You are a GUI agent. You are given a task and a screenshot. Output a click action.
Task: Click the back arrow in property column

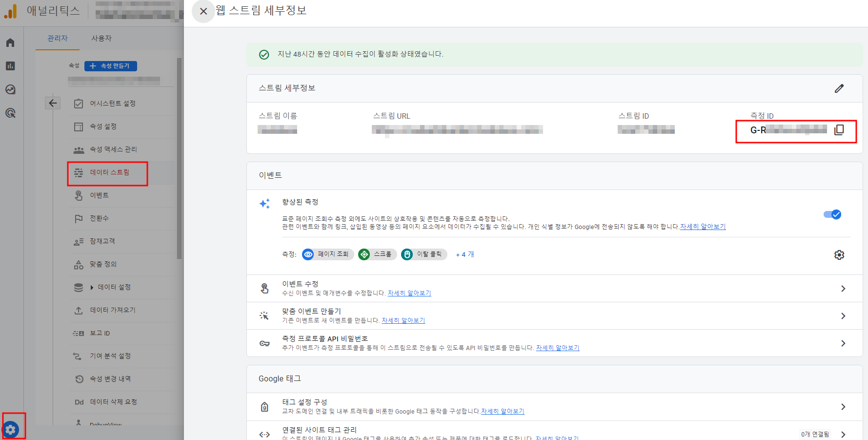click(x=53, y=103)
